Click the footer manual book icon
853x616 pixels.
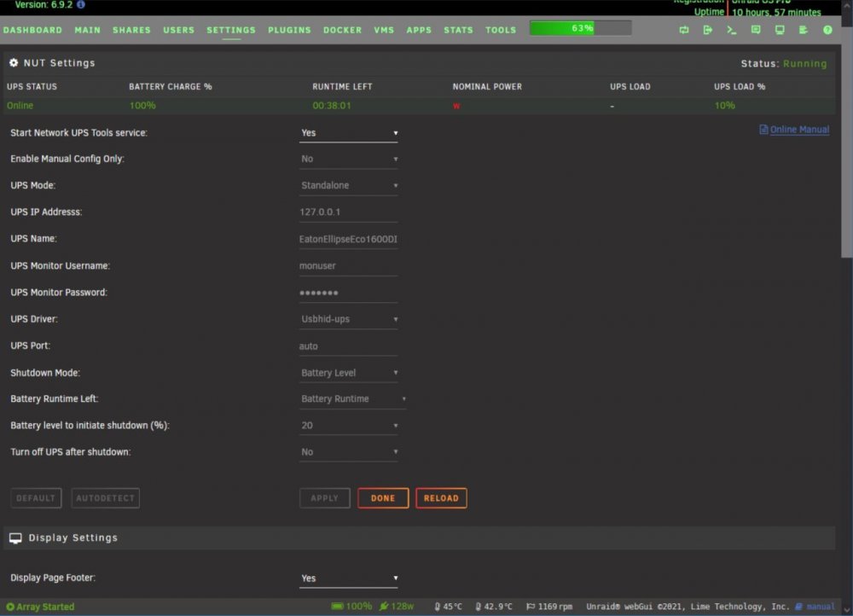tap(798, 607)
